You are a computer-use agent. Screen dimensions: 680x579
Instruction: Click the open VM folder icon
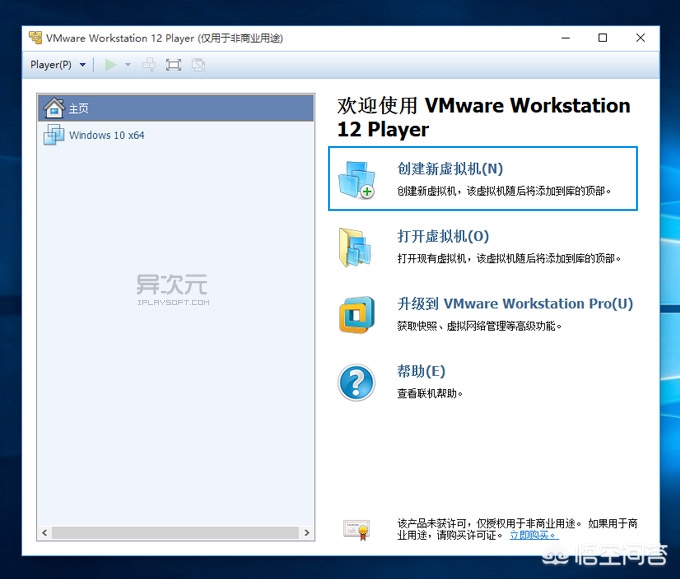tap(355, 247)
